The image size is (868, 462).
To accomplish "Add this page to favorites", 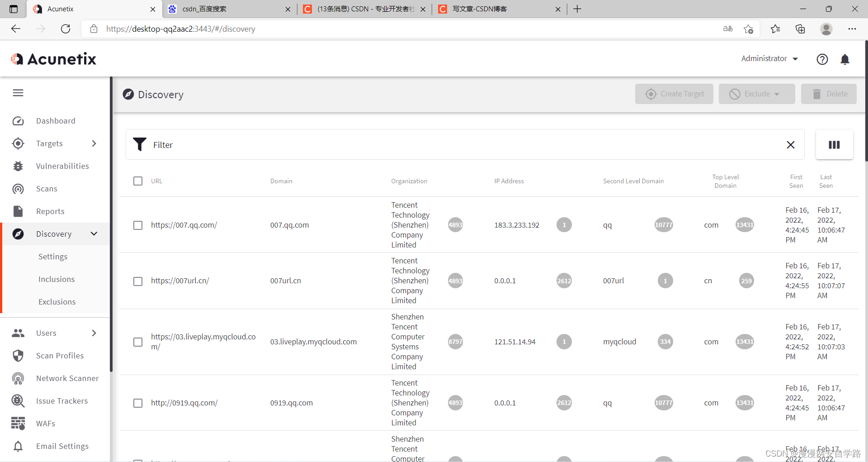I will (748, 29).
